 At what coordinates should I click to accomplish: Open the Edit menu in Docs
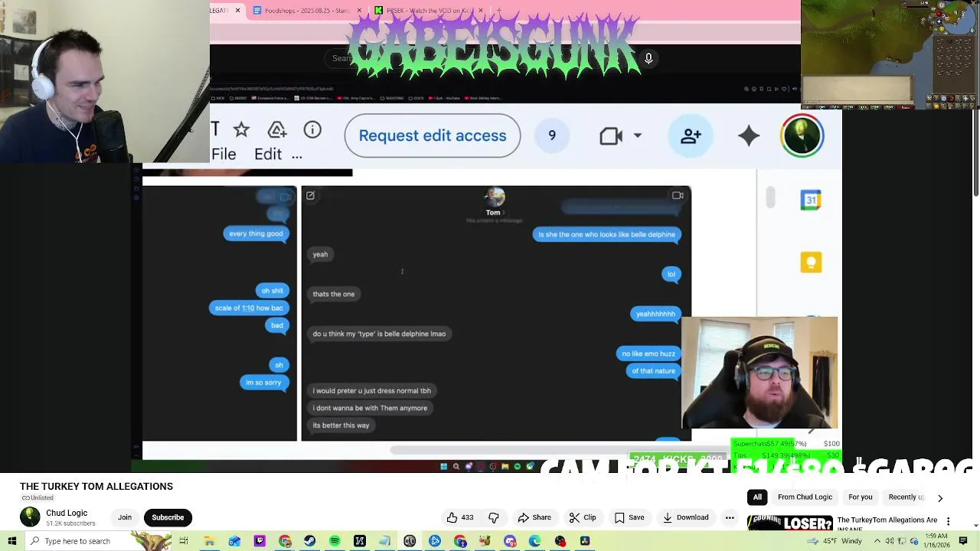coord(268,155)
